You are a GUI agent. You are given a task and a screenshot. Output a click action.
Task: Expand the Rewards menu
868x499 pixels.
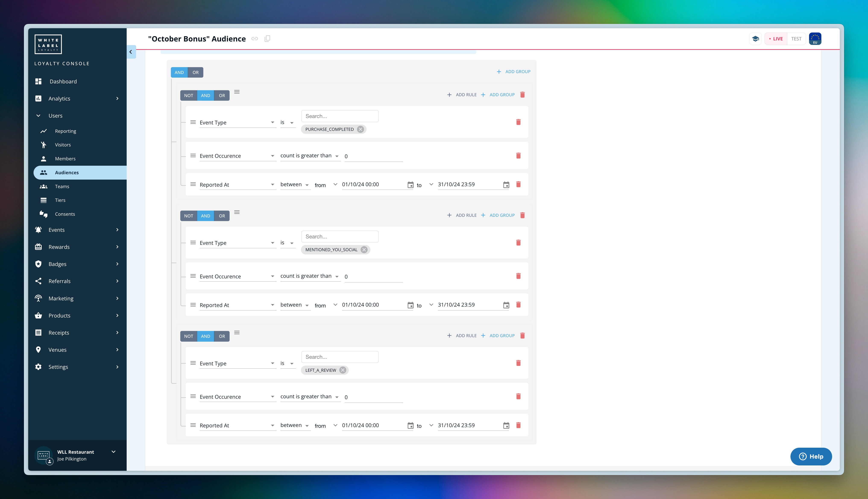coord(78,247)
